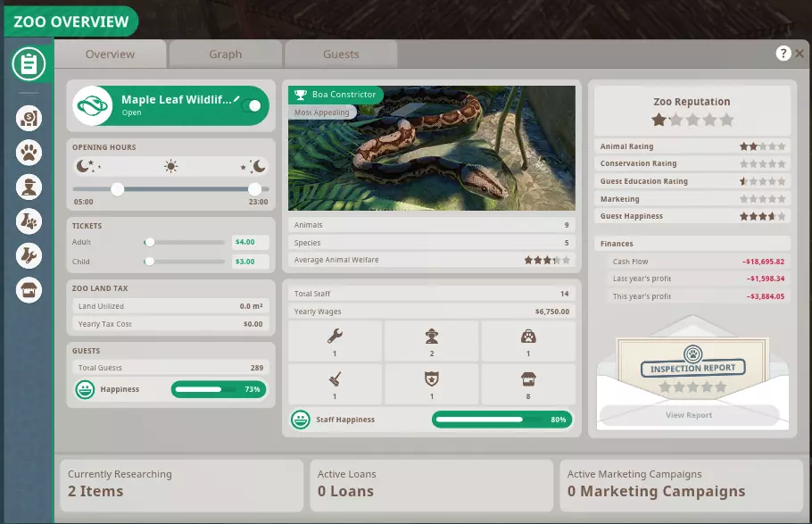Click the night moon icon at opening start
The width and height of the screenshot is (812, 524).
click(x=88, y=166)
